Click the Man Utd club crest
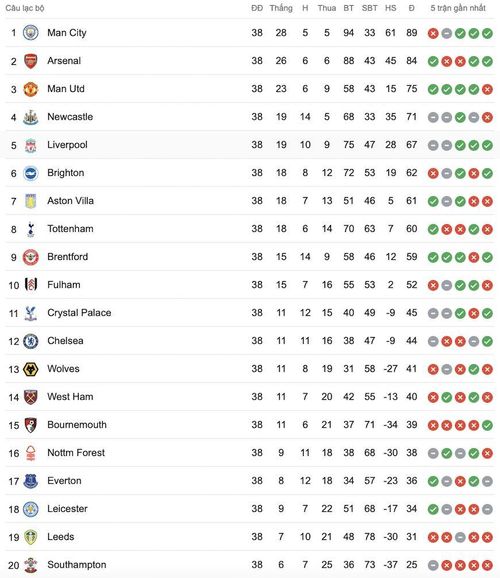500x578 pixels. pyautogui.click(x=31, y=89)
